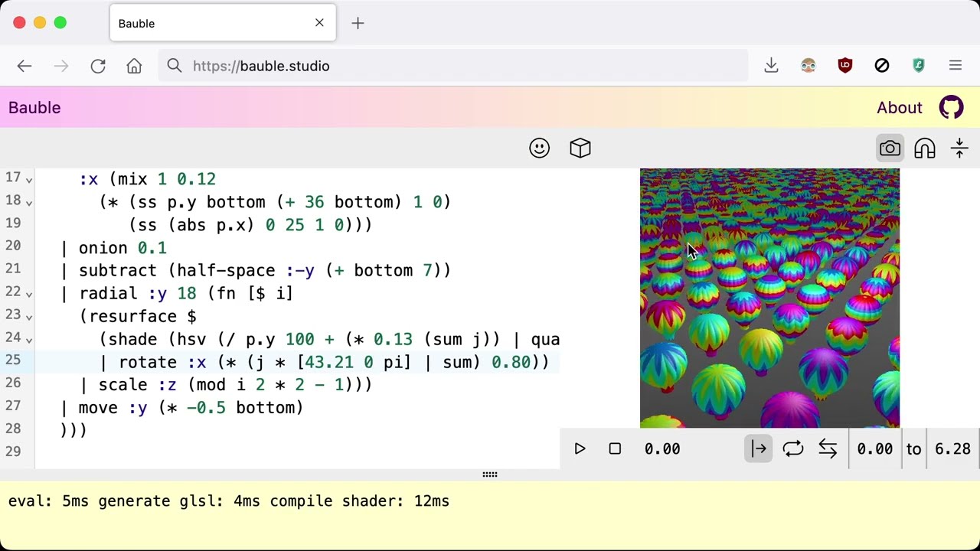Viewport: 980px width, 551px height.
Task: Click "radial :y 18" on line 22
Action: [x=138, y=294]
